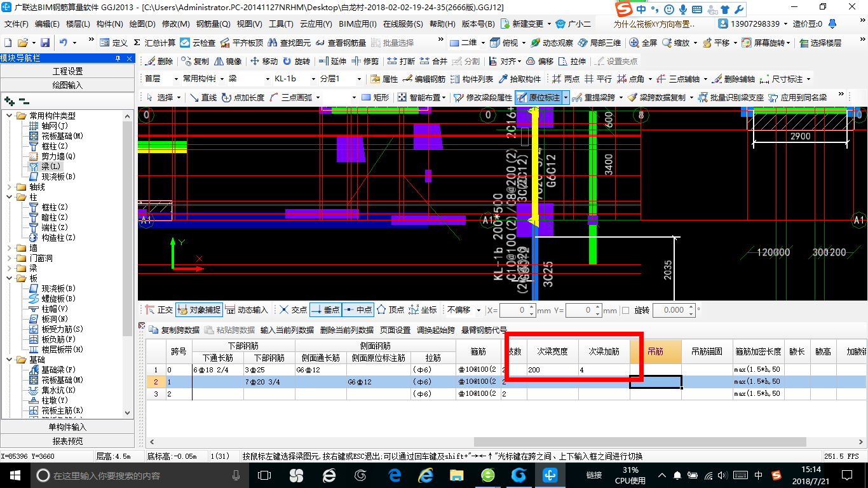Click the 单构件输入 button
This screenshot has width=868, height=488.
point(67,427)
